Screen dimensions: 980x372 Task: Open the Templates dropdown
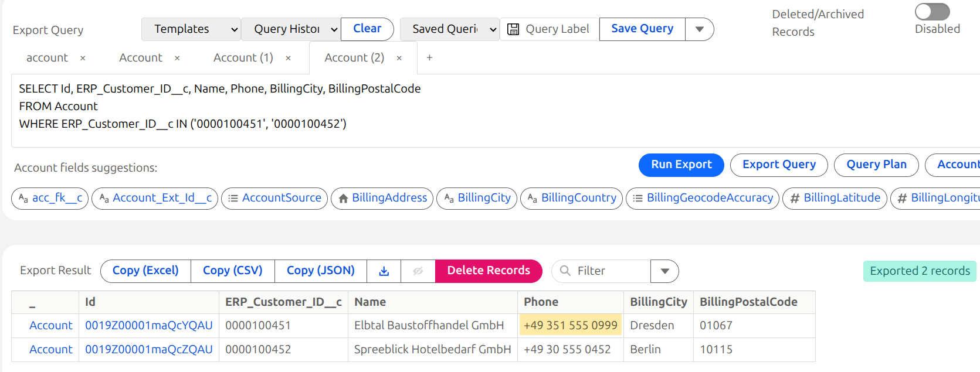(x=191, y=29)
